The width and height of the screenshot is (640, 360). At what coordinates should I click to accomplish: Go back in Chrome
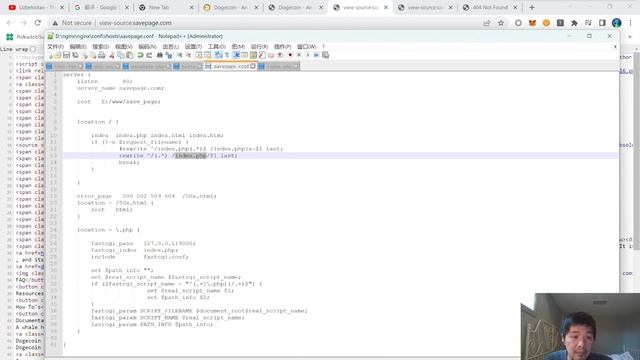coord(10,23)
